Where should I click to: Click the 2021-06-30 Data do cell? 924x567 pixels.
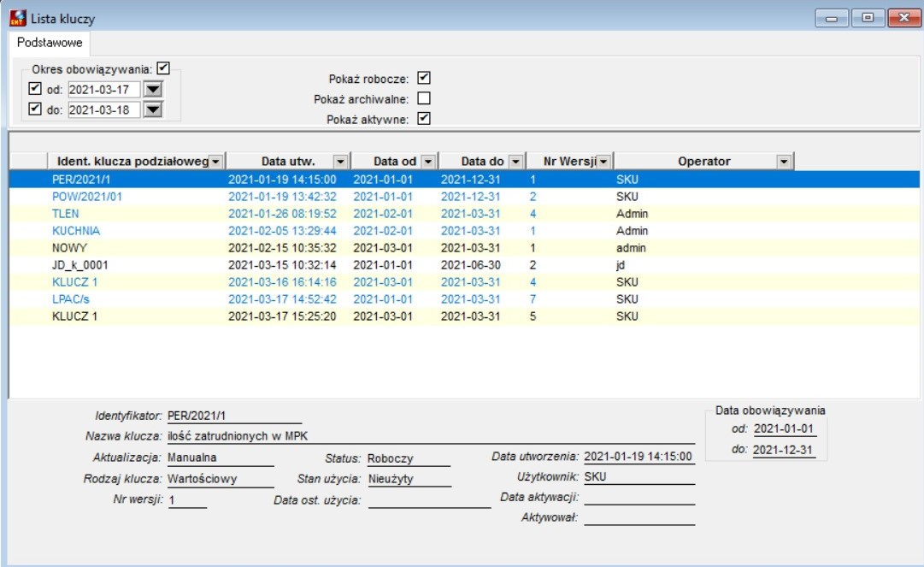point(470,264)
